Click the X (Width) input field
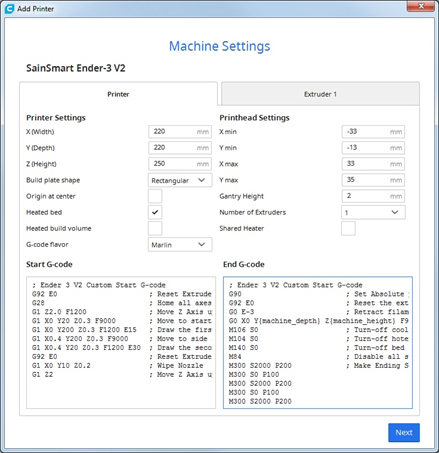Image resolution: width=439 pixels, height=453 pixels. 180,132
